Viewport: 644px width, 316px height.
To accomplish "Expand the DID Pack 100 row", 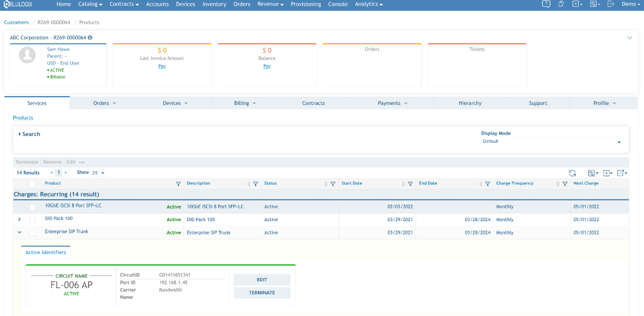I will pyautogui.click(x=20, y=219).
